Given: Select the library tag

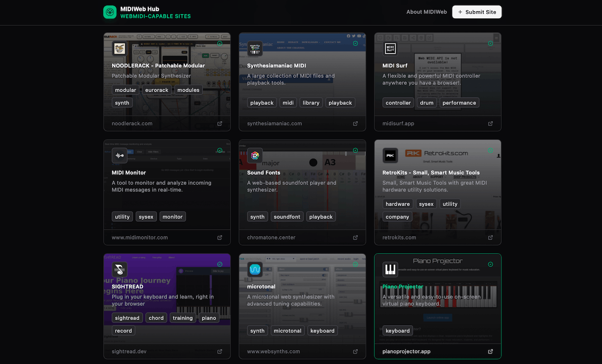Looking at the screenshot, I should click(311, 103).
